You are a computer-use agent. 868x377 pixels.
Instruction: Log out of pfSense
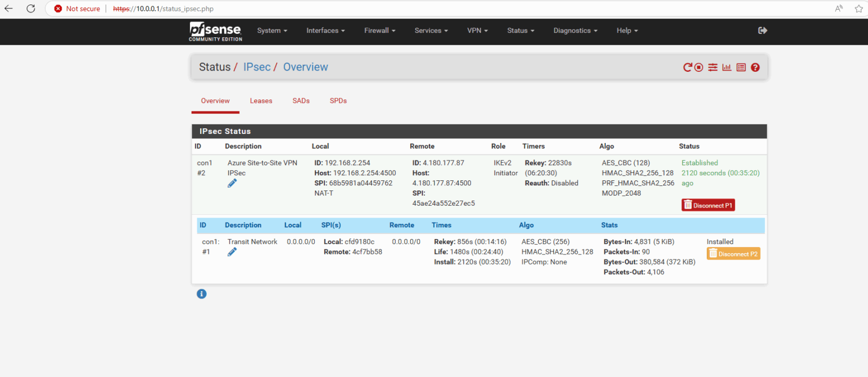(762, 31)
